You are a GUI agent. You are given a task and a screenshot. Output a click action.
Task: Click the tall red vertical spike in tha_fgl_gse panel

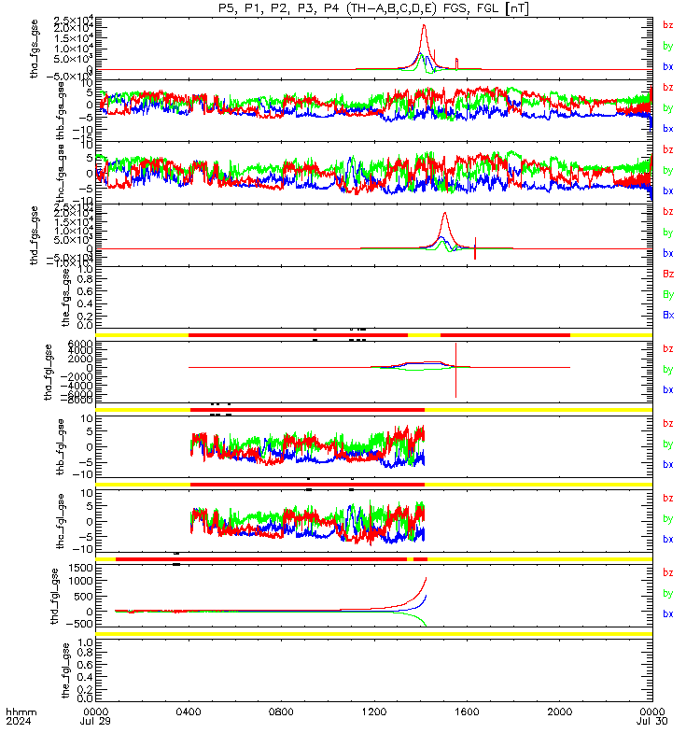tap(455, 370)
